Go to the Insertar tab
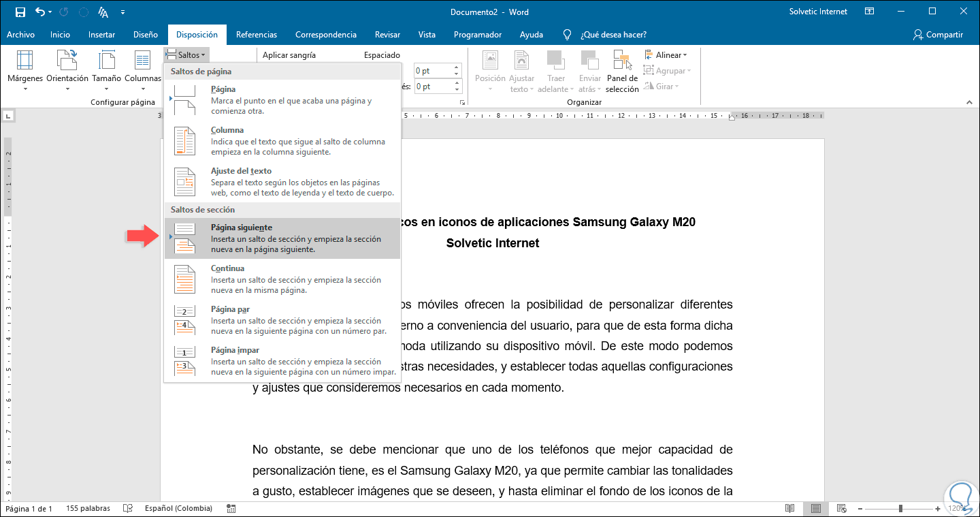The height and width of the screenshot is (517, 980). [101, 35]
